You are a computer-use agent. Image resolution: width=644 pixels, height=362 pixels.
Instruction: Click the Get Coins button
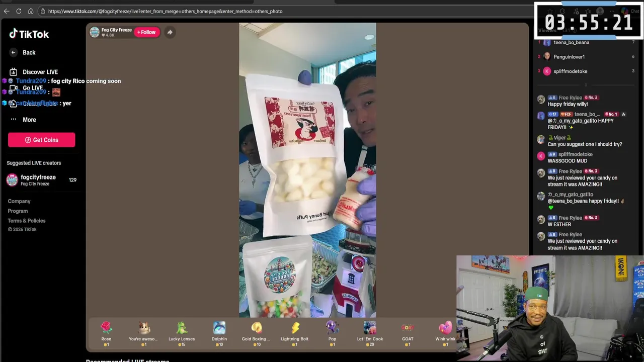pos(41,140)
